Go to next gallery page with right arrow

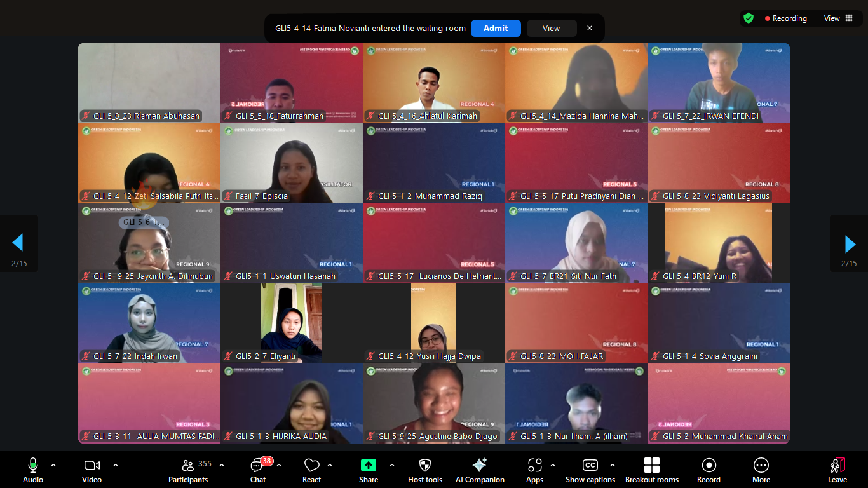click(x=850, y=243)
